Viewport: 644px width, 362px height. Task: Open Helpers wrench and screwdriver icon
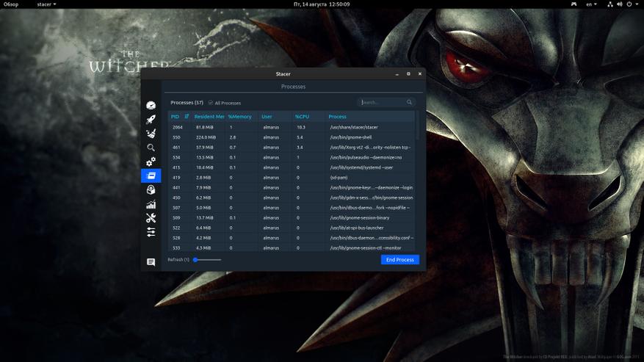point(151,218)
